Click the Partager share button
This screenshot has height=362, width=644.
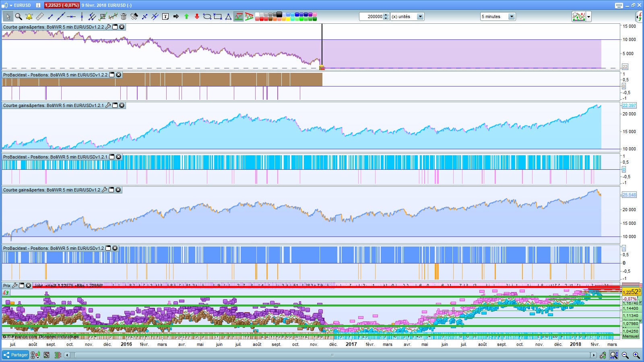[x=16, y=355]
